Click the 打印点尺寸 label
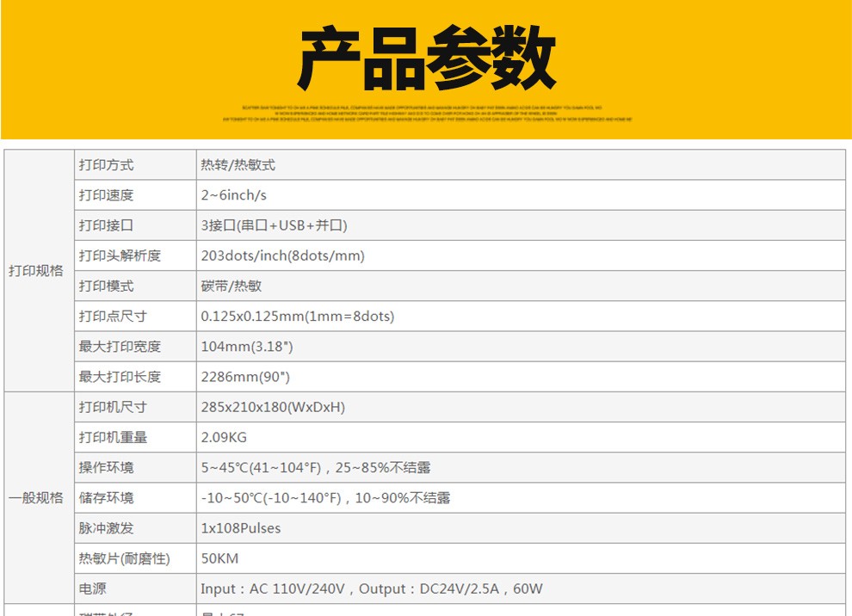 point(113,316)
